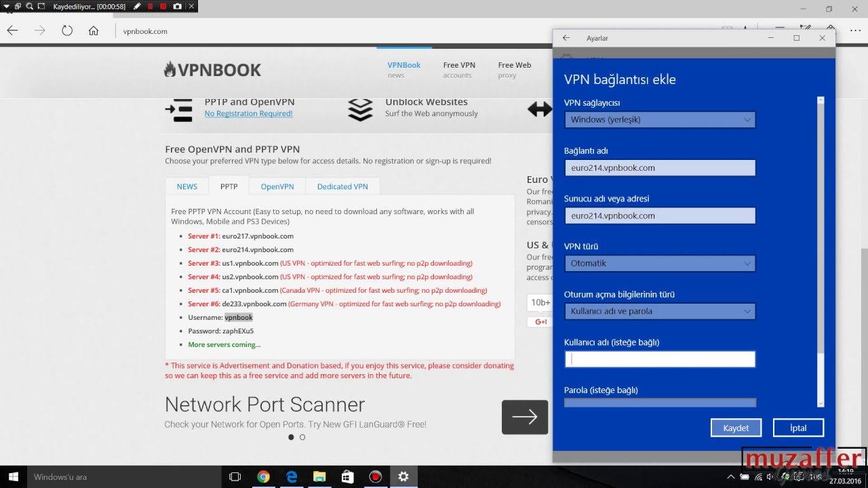Take a snapshot with the camera icon

pyautogui.click(x=177, y=6)
